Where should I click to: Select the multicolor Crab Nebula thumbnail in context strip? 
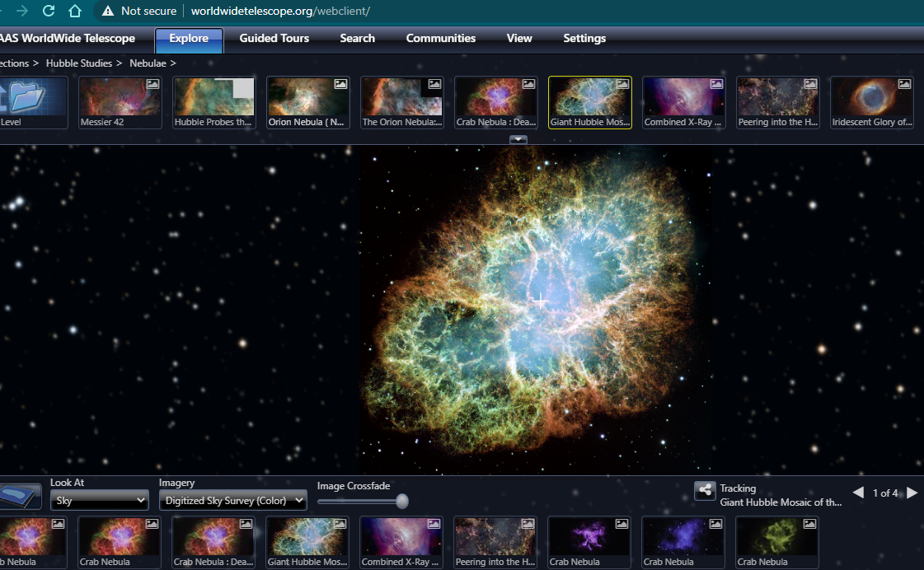(x=119, y=542)
